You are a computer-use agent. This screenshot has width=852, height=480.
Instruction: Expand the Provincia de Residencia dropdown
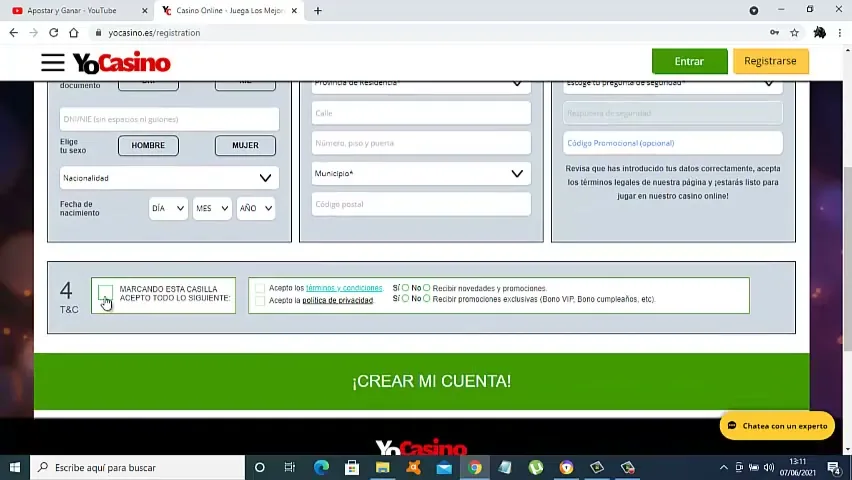pyautogui.click(x=421, y=86)
